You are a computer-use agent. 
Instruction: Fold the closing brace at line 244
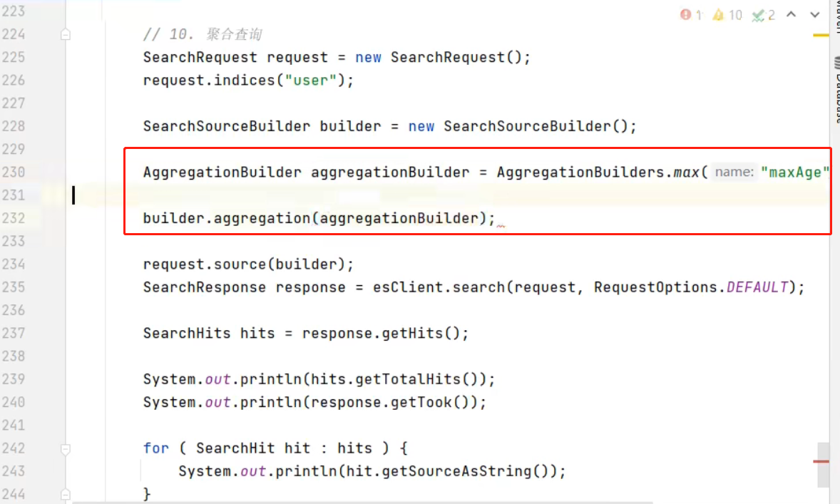click(66, 494)
